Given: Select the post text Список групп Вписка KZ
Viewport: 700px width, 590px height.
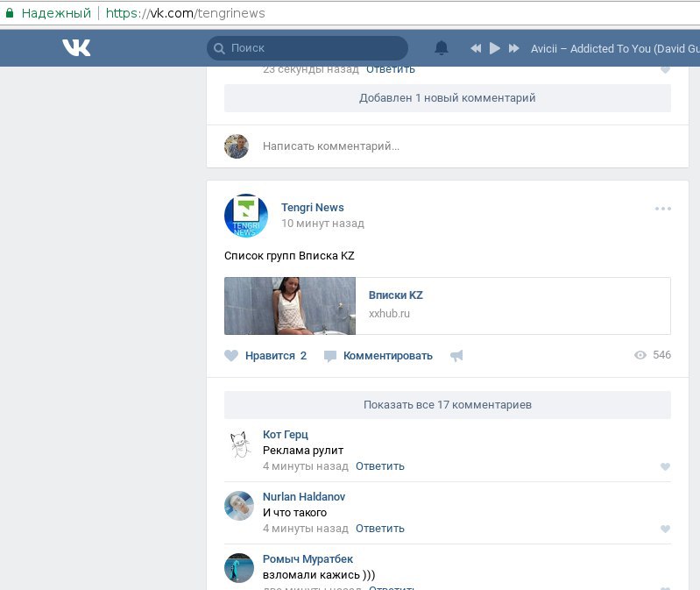Looking at the screenshot, I should pos(289,256).
